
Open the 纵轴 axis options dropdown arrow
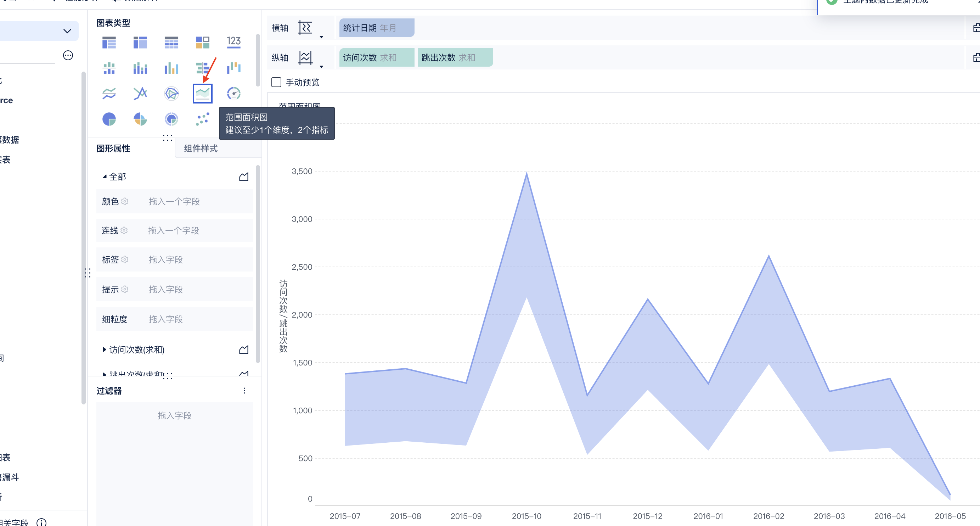321,67
